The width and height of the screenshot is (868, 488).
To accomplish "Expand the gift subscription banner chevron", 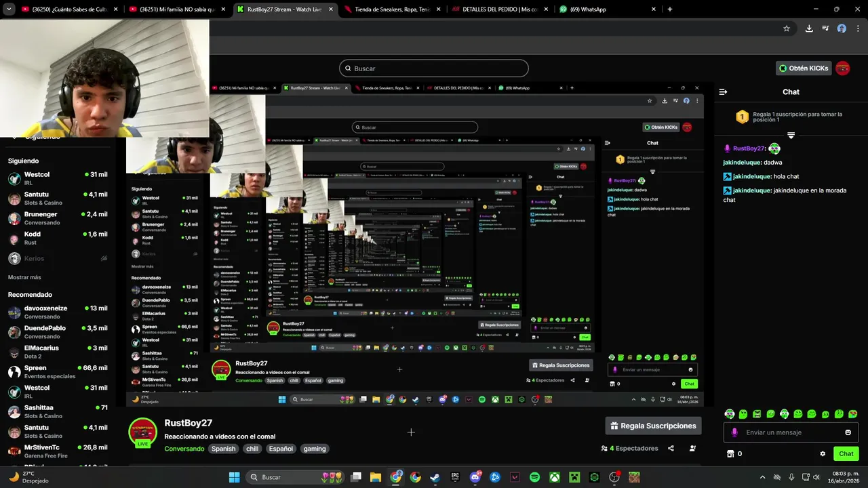I will point(791,136).
